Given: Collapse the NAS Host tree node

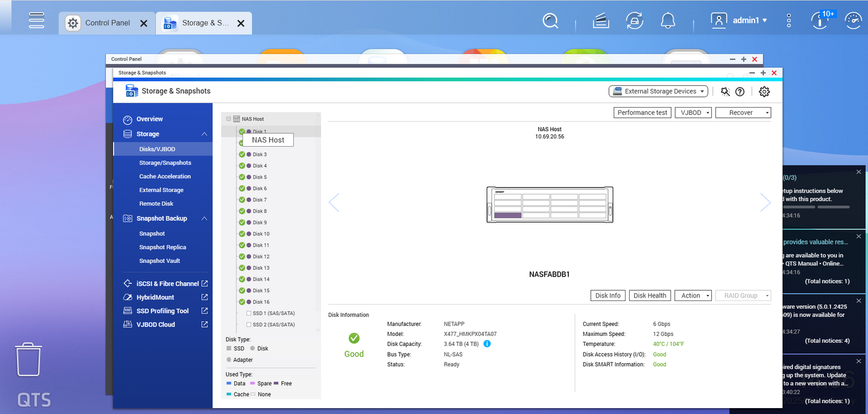Looking at the screenshot, I should [x=229, y=119].
